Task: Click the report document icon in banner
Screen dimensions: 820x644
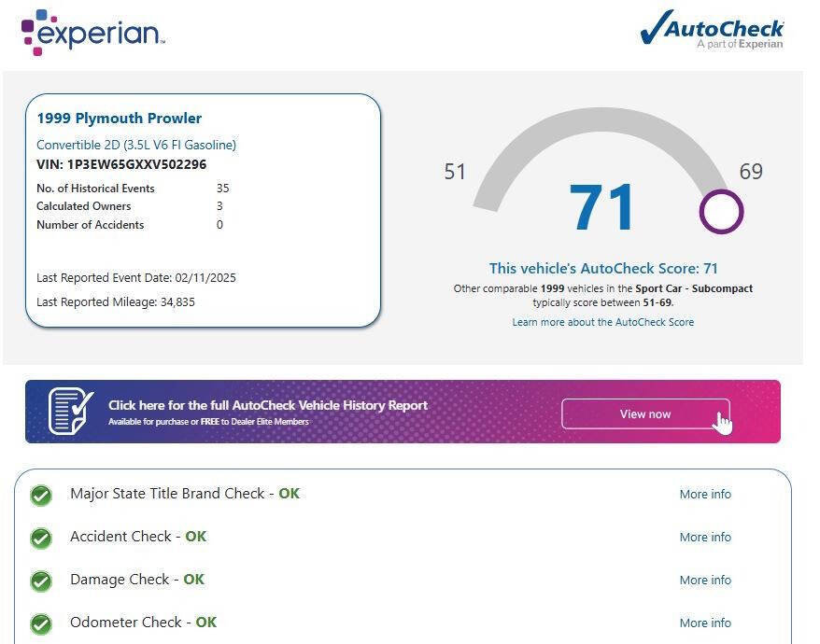Action: 70,412
